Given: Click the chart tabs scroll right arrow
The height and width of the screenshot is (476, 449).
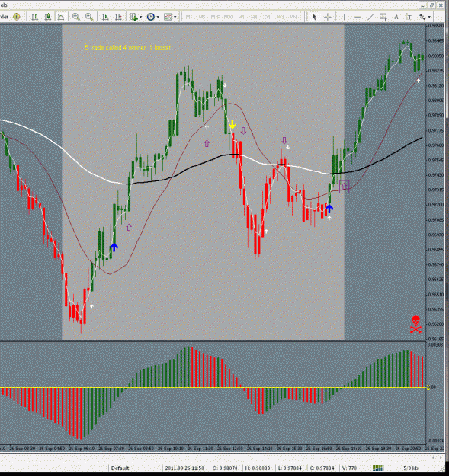Looking at the screenshot, I should [441, 458].
